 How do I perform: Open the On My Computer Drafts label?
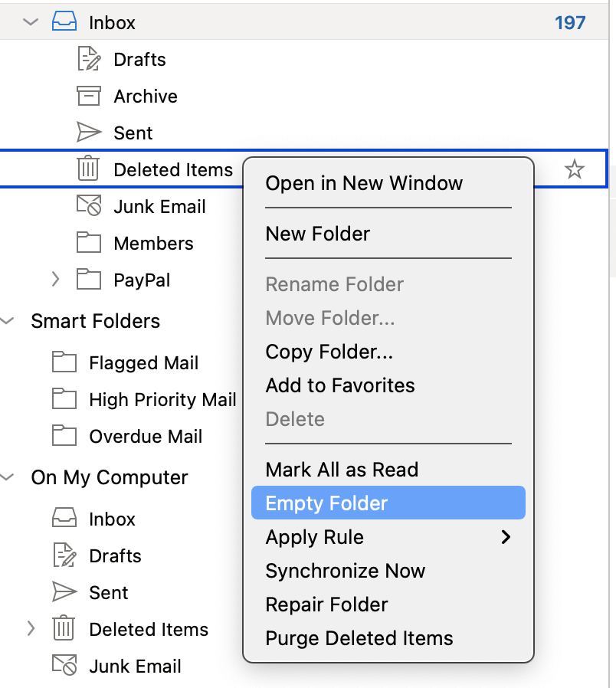point(115,556)
